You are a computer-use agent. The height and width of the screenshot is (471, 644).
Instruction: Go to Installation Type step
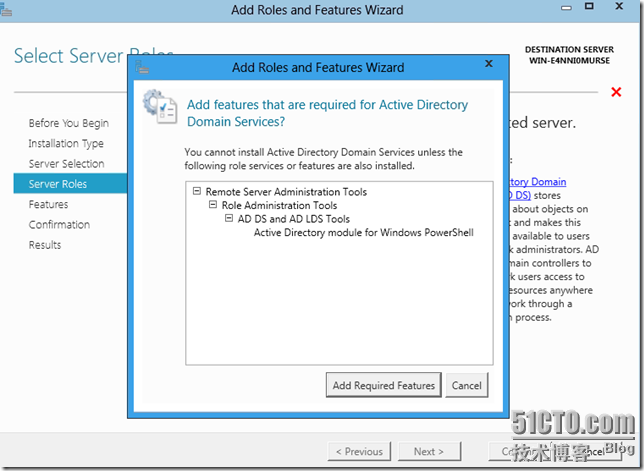pyautogui.click(x=66, y=143)
